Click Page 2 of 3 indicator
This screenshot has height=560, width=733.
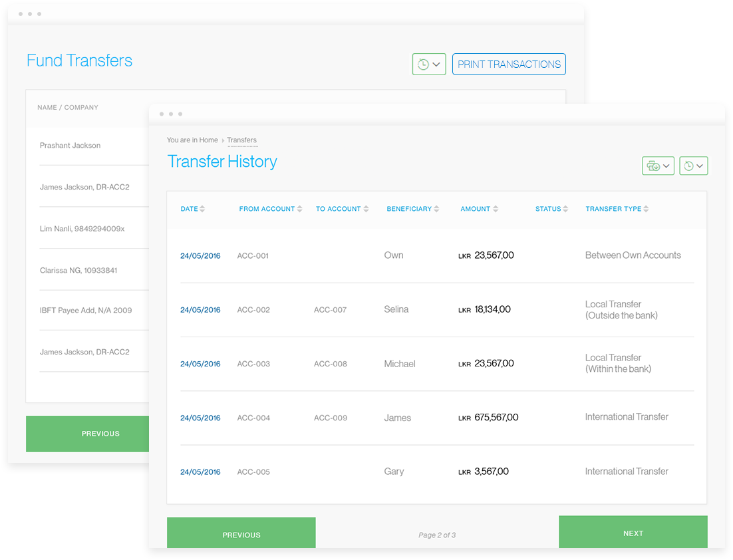pos(436,535)
